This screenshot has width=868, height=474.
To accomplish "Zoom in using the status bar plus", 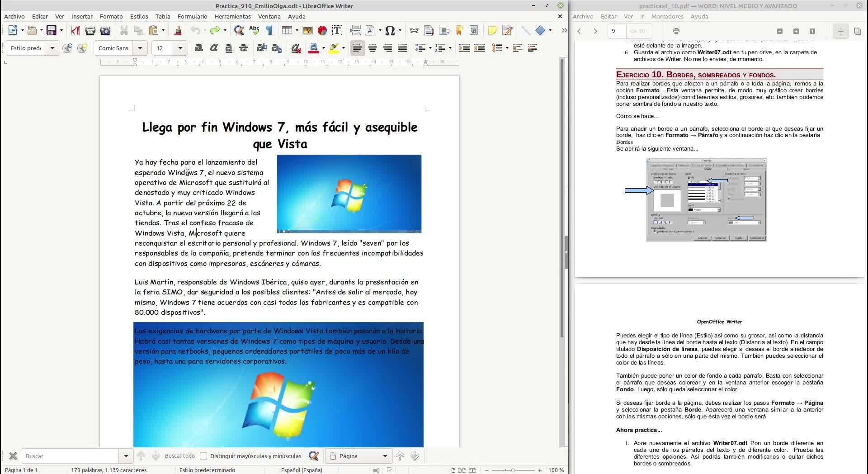I will click(539, 470).
